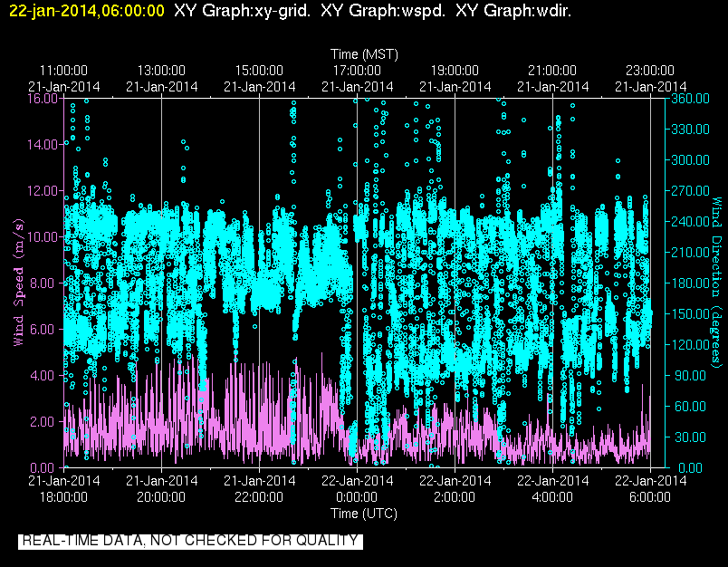Viewport: 728px width, 567px height.
Task: Click the 150.00 wind direction tick label
Action: click(x=690, y=314)
